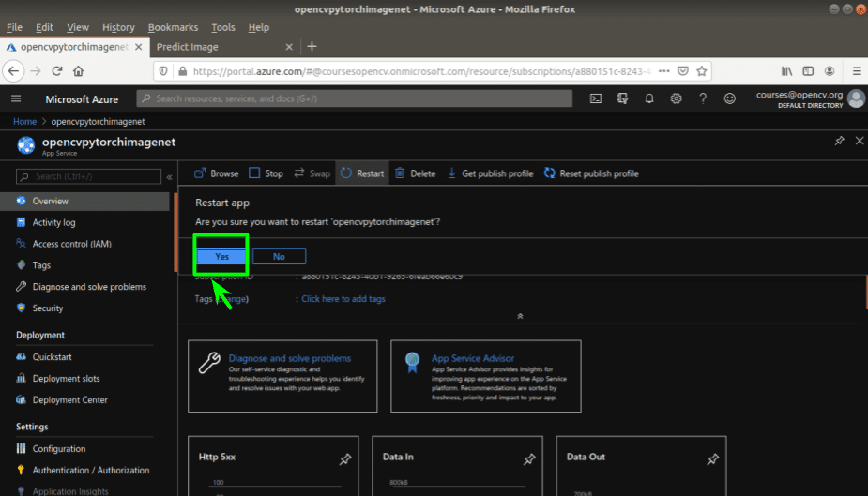The image size is (868, 496).
Task: Focus the Azure global search bar
Action: tap(355, 98)
